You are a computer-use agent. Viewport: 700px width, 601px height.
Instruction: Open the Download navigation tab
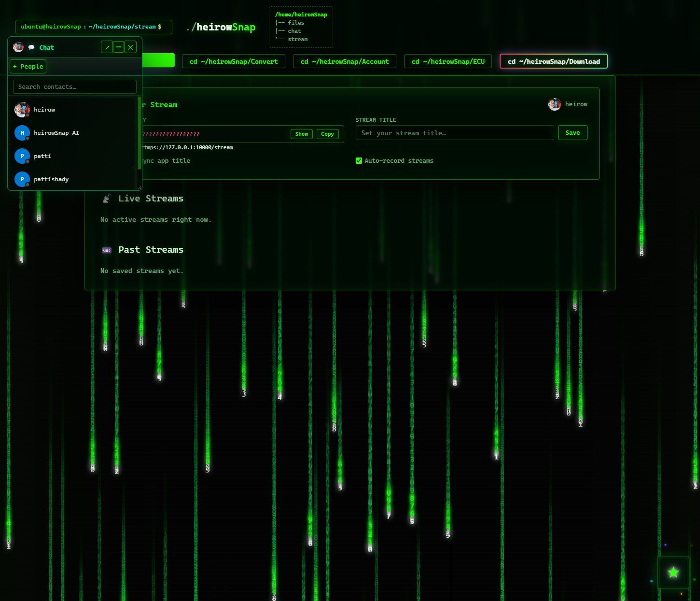point(554,61)
